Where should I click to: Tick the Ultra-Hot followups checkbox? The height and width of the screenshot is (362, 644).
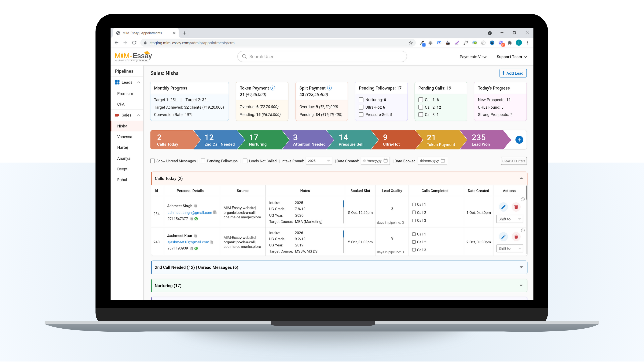point(361,107)
